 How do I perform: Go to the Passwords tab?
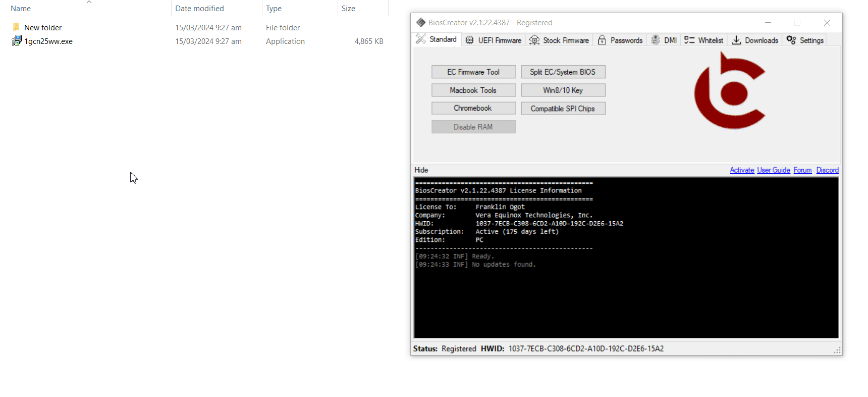620,40
